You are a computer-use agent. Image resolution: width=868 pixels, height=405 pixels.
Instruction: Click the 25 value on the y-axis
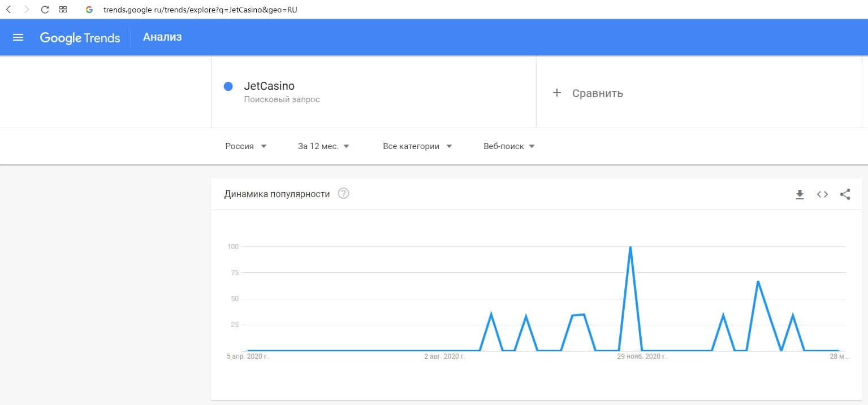click(x=235, y=325)
